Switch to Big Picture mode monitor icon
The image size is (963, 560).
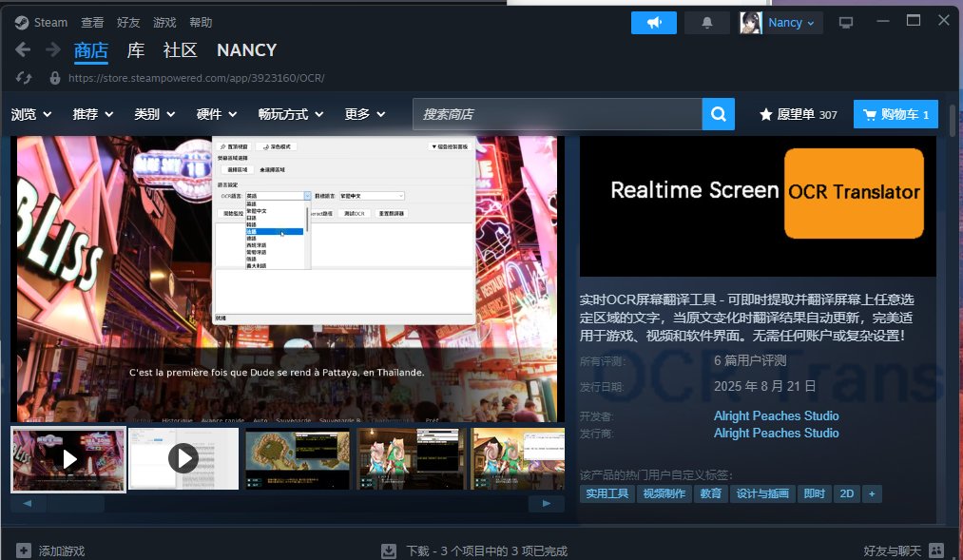pyautogui.click(x=846, y=23)
